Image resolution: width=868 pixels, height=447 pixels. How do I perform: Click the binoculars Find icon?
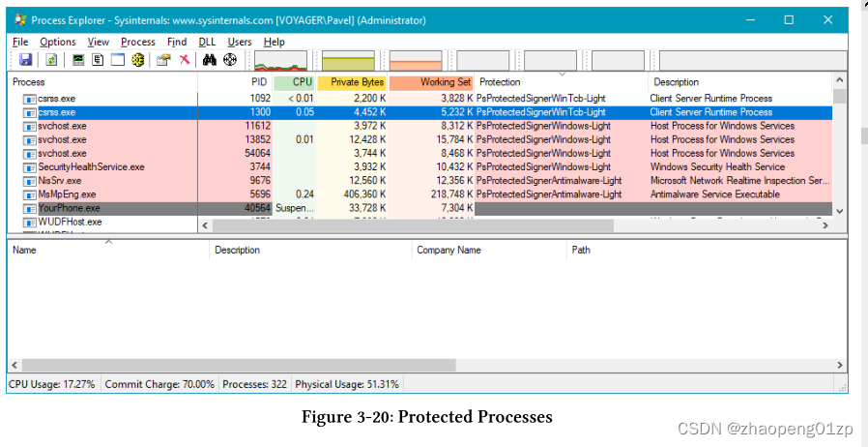tap(209, 60)
